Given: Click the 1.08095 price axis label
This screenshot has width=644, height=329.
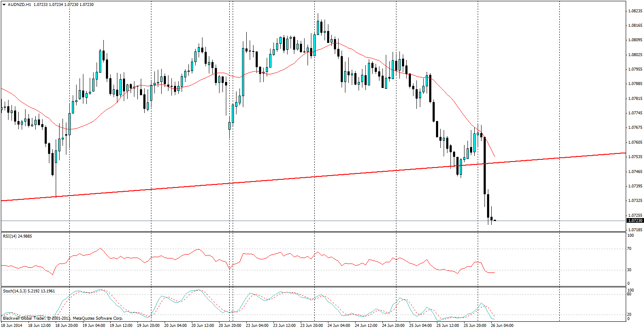Looking at the screenshot, I should pyautogui.click(x=635, y=40).
